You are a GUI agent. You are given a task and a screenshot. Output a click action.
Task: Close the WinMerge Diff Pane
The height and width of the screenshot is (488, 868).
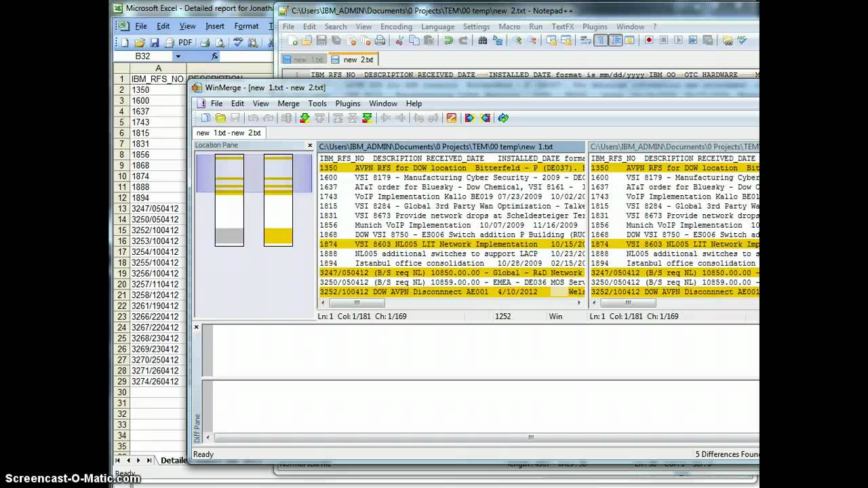click(x=197, y=327)
